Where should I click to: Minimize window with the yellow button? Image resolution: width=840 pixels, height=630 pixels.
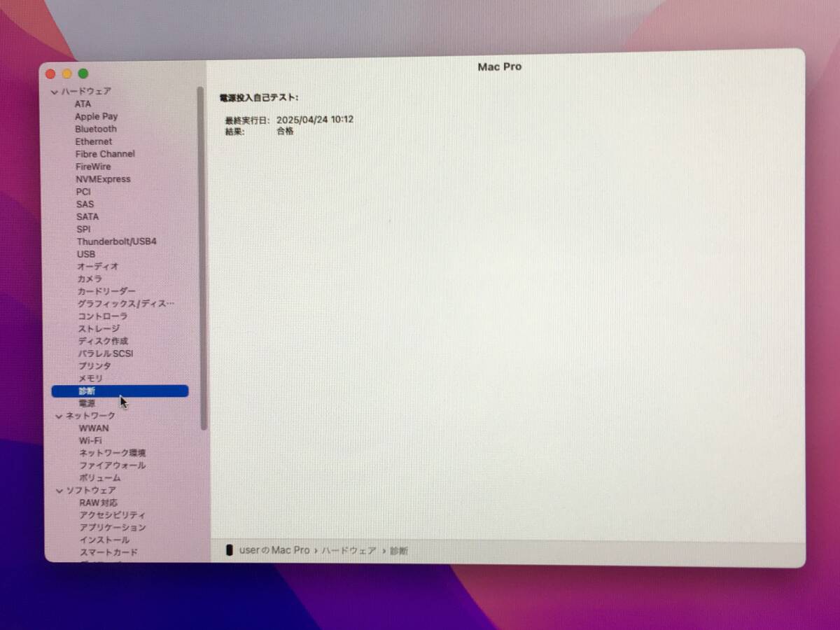click(x=66, y=73)
